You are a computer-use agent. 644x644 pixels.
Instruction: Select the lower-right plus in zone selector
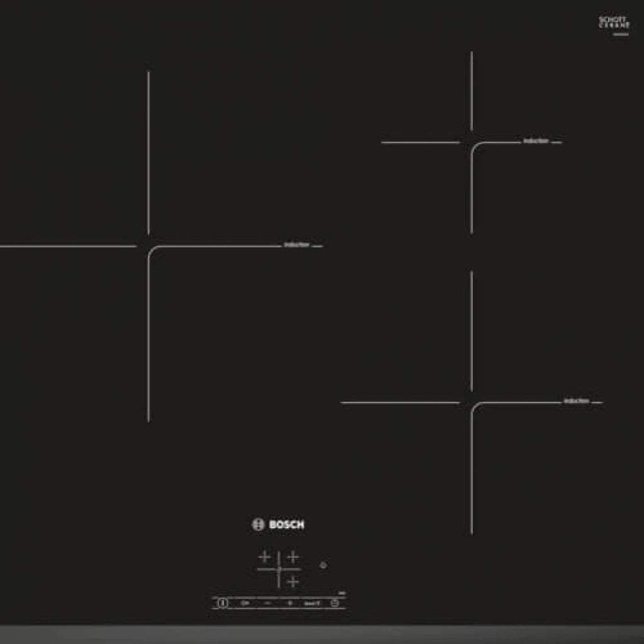tap(292, 582)
